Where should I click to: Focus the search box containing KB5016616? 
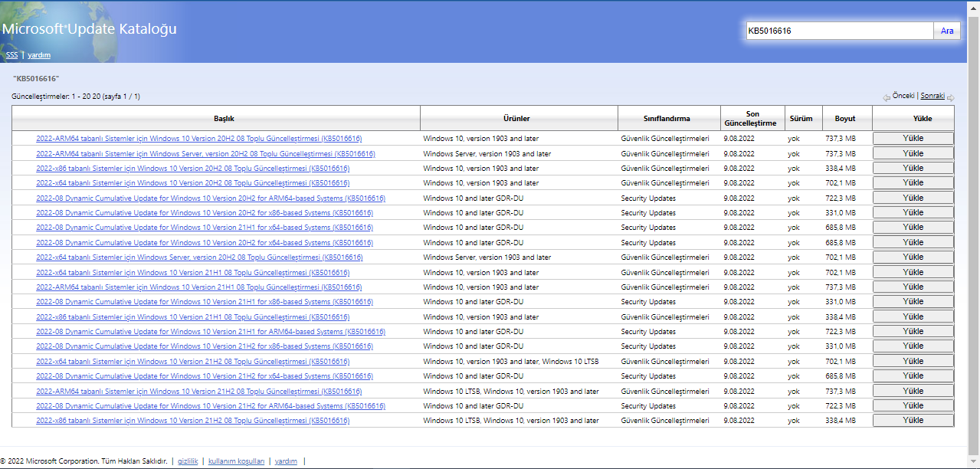(x=838, y=31)
